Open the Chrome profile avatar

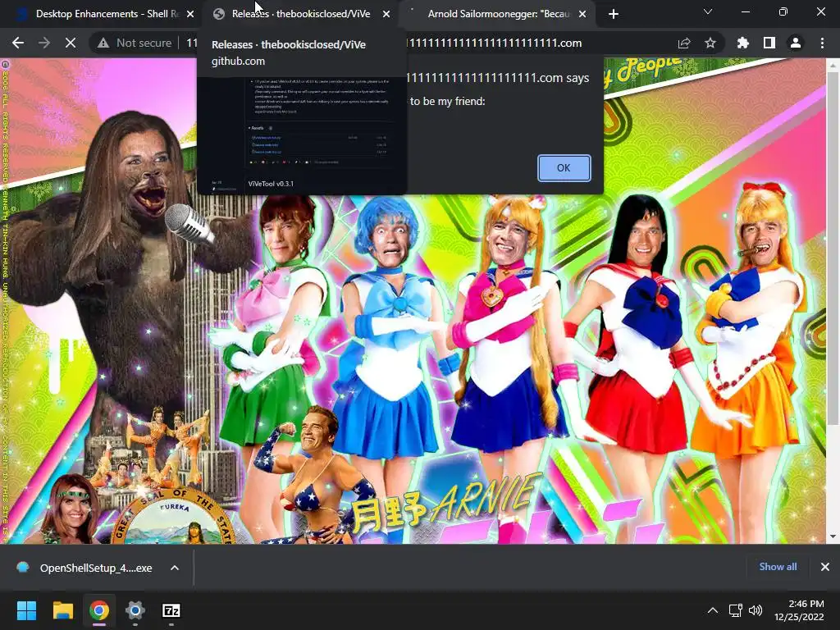click(x=796, y=43)
